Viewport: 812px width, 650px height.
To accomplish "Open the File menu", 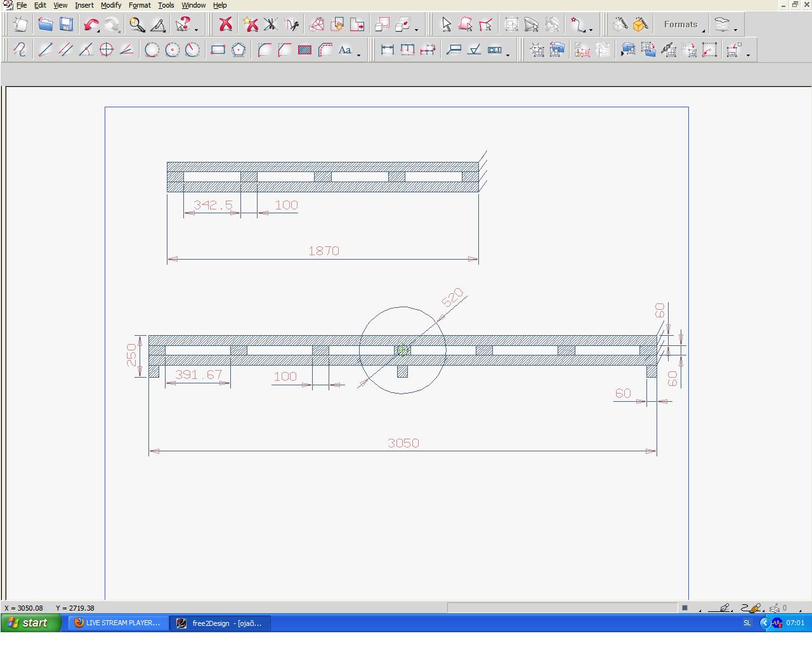I will 22,5.
